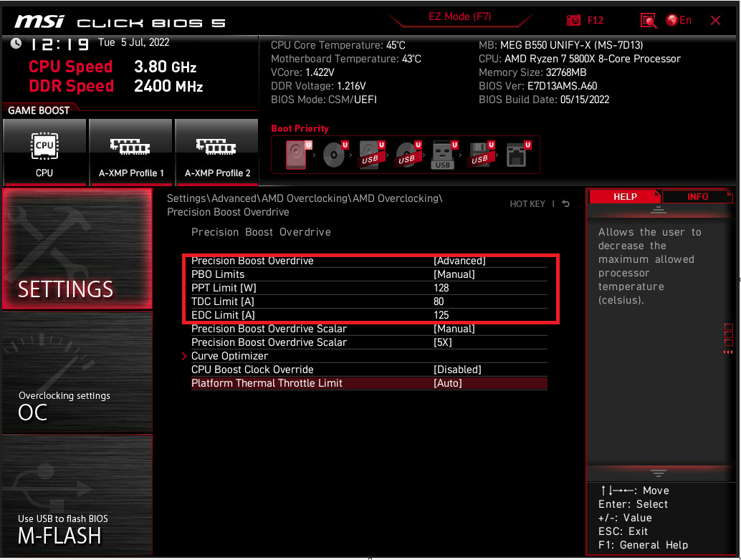Click the VCore 1.422V reading
The image size is (741, 560).
(x=302, y=73)
